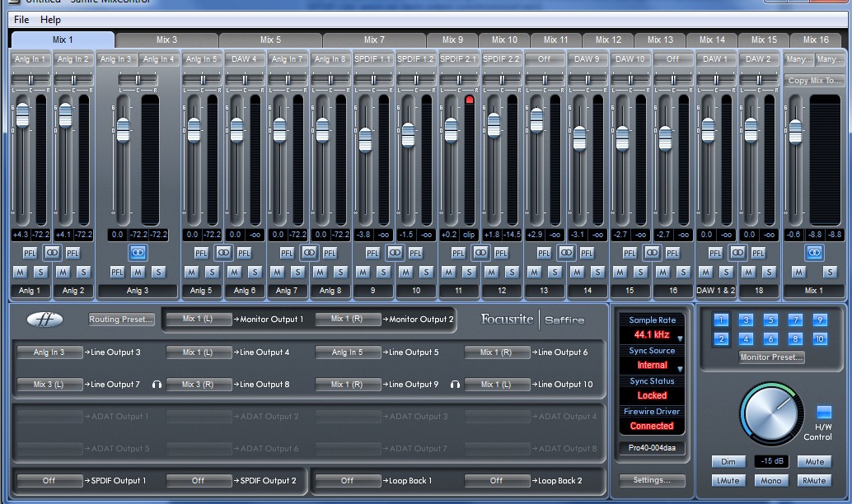Toggle stereo link between DAW 1 & 2 and 18
The height and width of the screenshot is (504, 852).
click(x=737, y=253)
